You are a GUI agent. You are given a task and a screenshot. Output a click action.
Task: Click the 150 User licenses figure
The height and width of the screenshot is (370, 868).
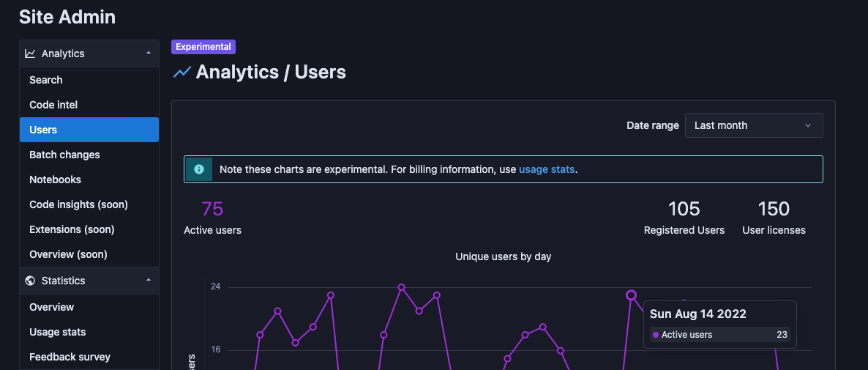pos(774,210)
